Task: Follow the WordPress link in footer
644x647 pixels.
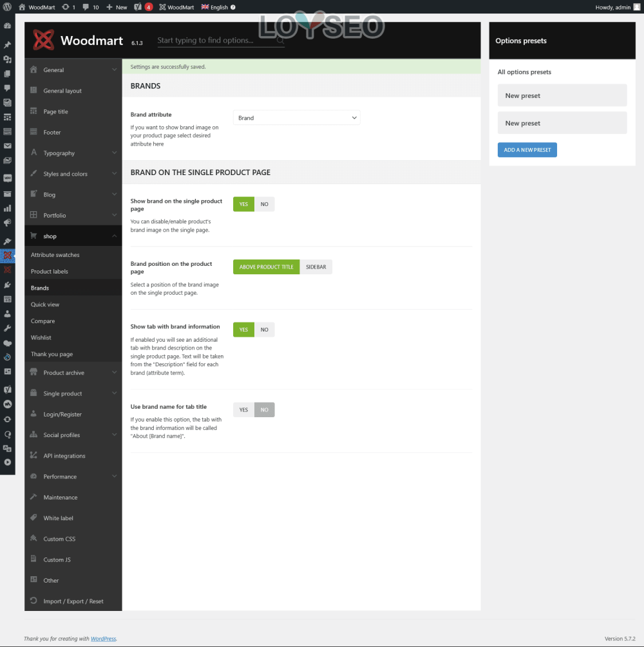Action: (x=103, y=639)
